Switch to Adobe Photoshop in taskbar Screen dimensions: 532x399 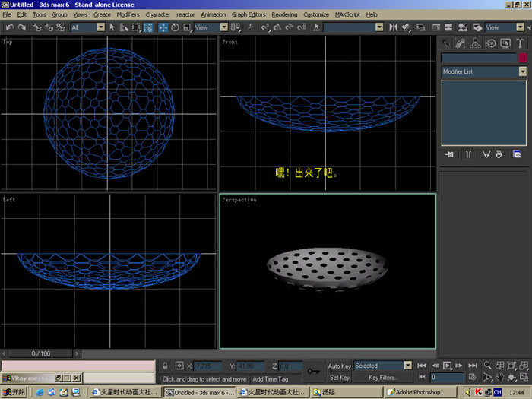[x=421, y=392]
